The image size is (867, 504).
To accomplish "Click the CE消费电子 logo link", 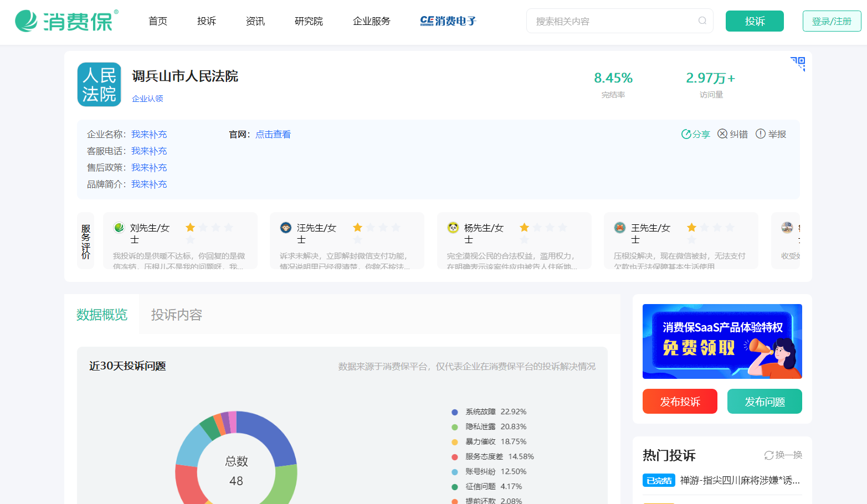I will (x=448, y=21).
